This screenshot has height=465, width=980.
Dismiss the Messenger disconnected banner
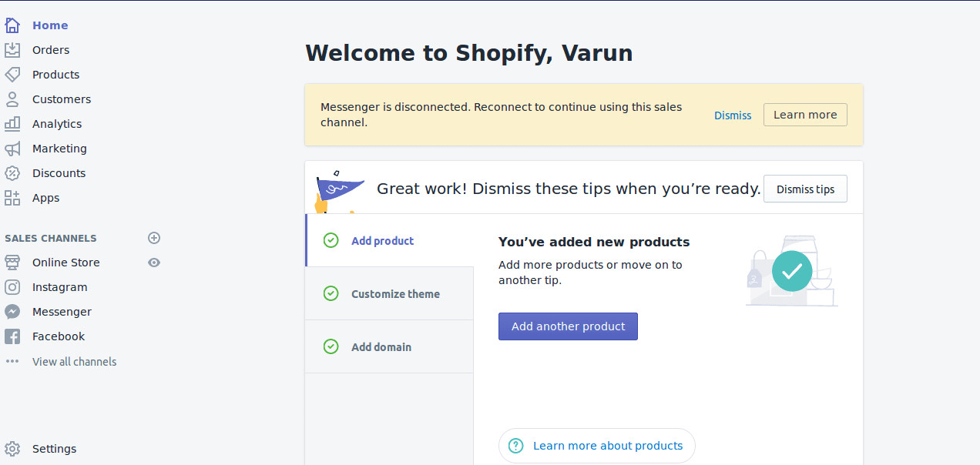pyautogui.click(x=733, y=115)
